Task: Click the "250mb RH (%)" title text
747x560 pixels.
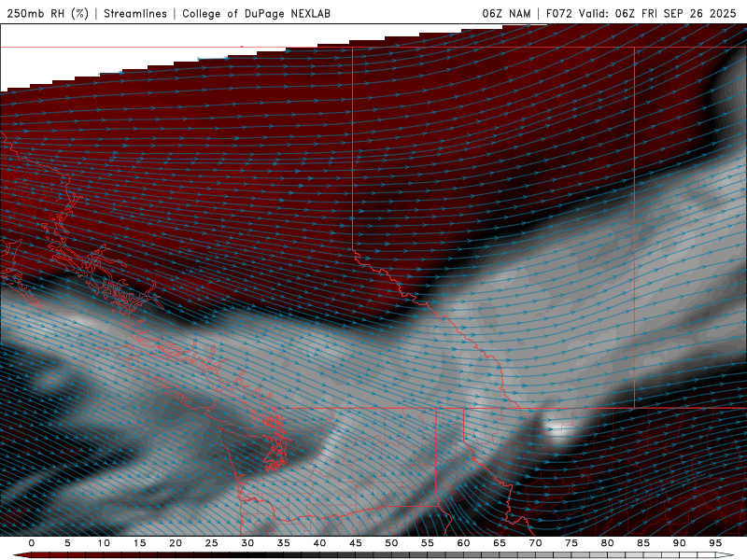Action: (x=48, y=13)
